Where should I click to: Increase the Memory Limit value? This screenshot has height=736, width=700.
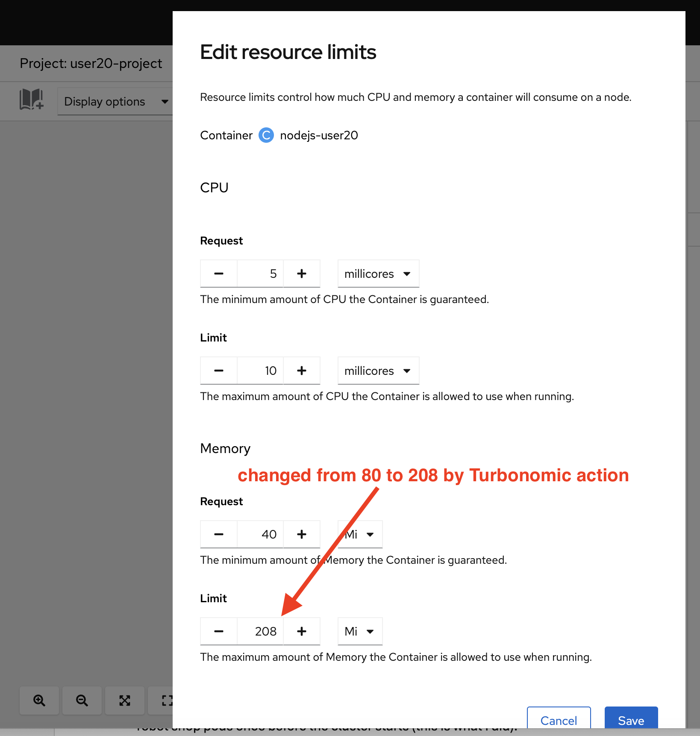click(x=302, y=631)
